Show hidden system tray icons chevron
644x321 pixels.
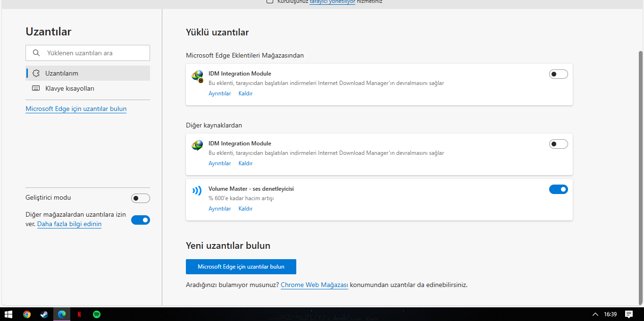pyautogui.click(x=595, y=314)
